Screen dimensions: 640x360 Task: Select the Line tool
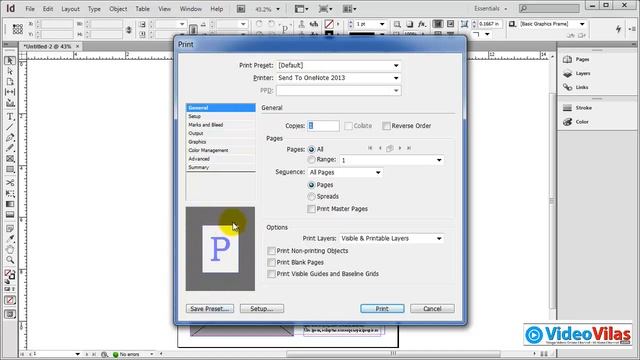click(x=10, y=127)
